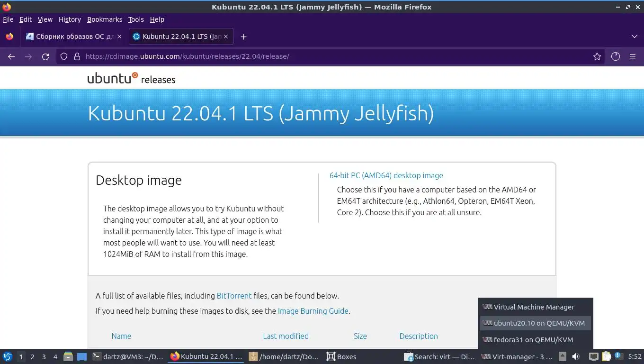Open the circular toolbar icon beside the bookmark star

tap(616, 56)
